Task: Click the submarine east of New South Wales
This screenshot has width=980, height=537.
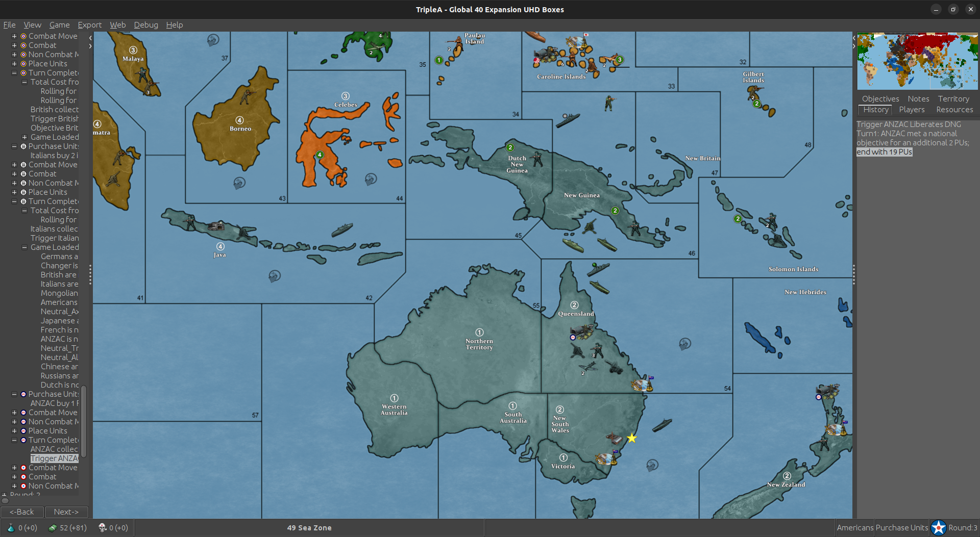Action: [x=662, y=424]
